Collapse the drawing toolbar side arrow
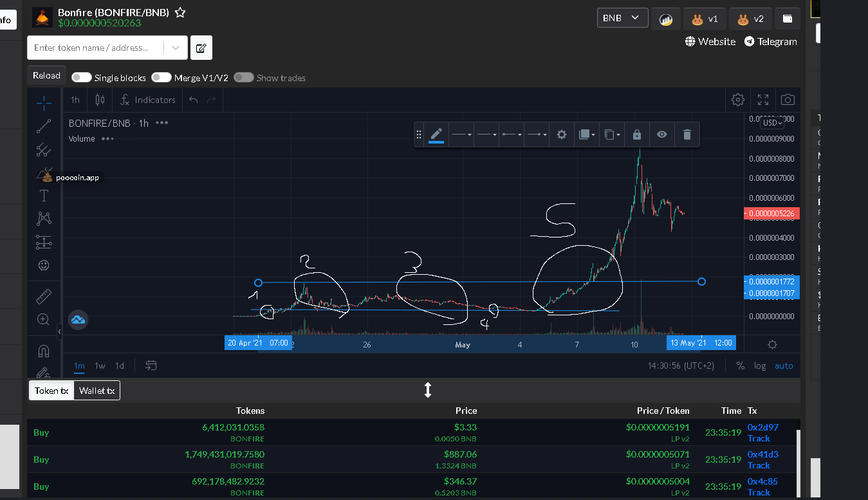This screenshot has width=868, height=500. (59, 332)
